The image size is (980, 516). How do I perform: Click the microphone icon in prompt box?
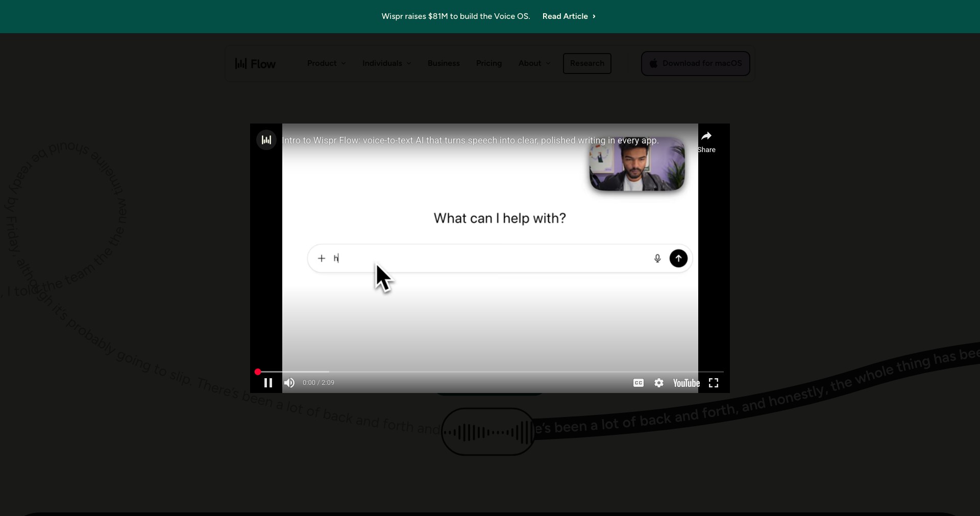pyautogui.click(x=657, y=258)
